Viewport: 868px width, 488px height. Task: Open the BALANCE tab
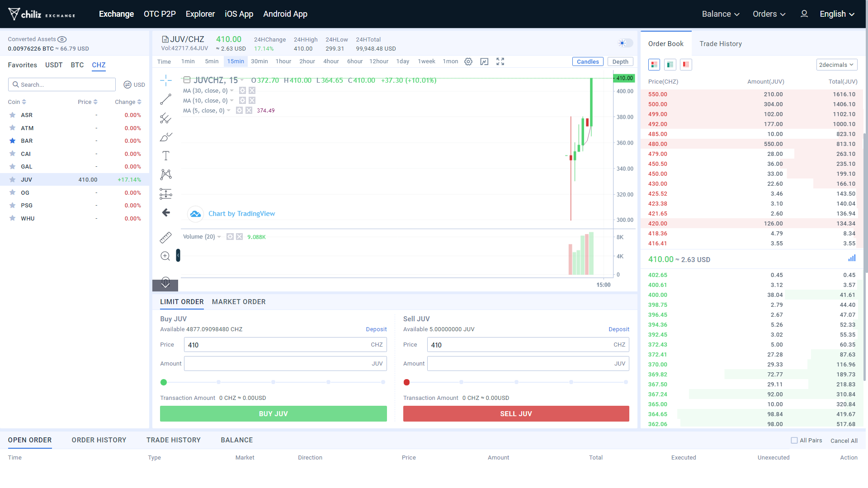point(237,440)
